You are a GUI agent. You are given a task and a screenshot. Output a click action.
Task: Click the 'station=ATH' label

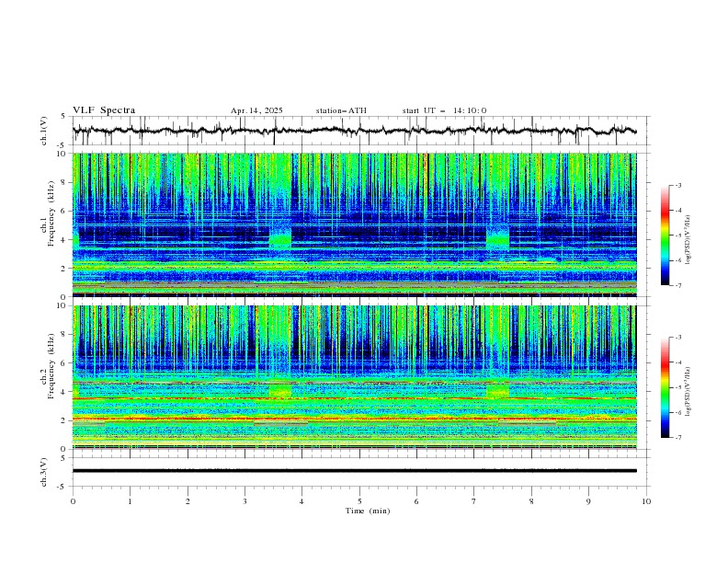point(341,110)
